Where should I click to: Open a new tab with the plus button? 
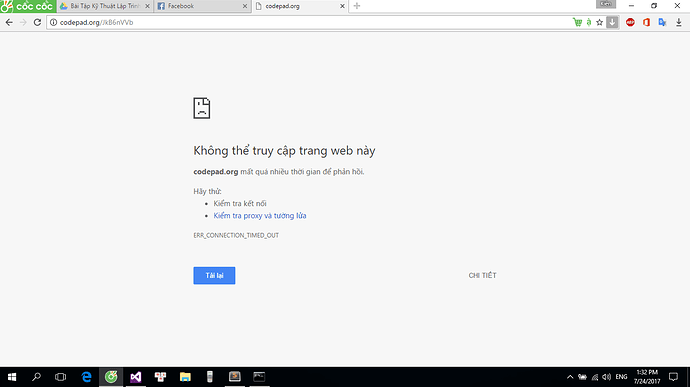coord(357,6)
